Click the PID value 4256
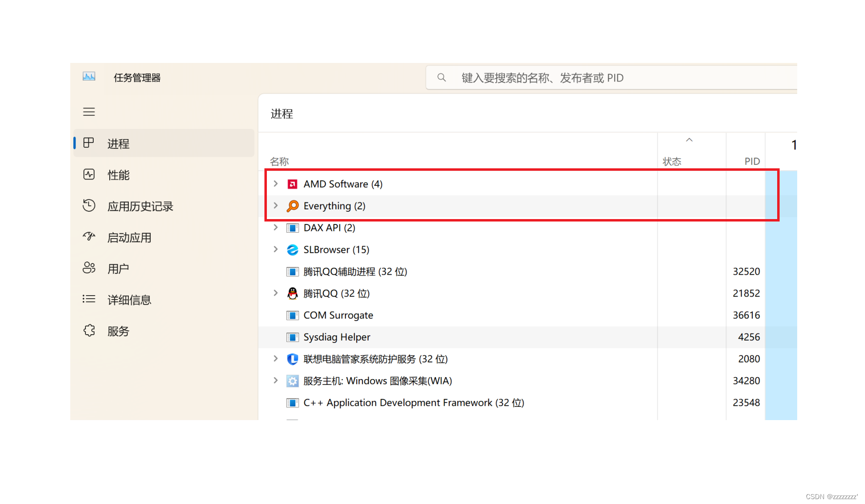The width and height of the screenshot is (865, 504). [749, 337]
